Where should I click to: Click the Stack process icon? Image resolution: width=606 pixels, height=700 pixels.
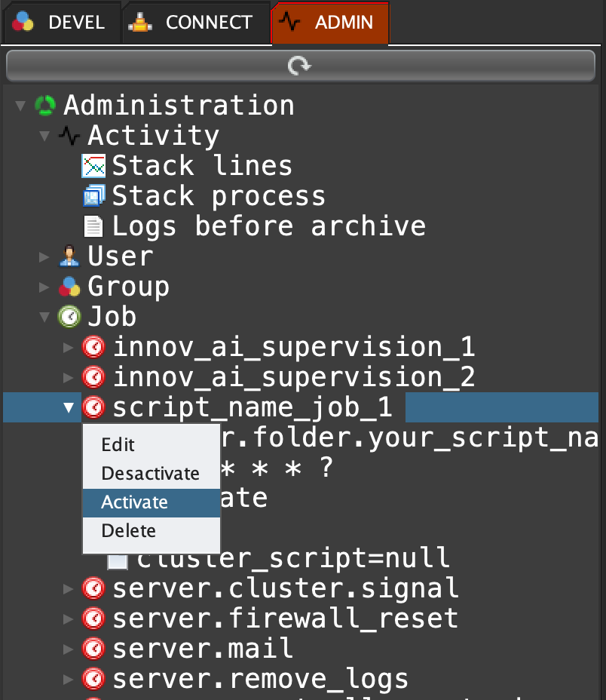(x=93, y=196)
